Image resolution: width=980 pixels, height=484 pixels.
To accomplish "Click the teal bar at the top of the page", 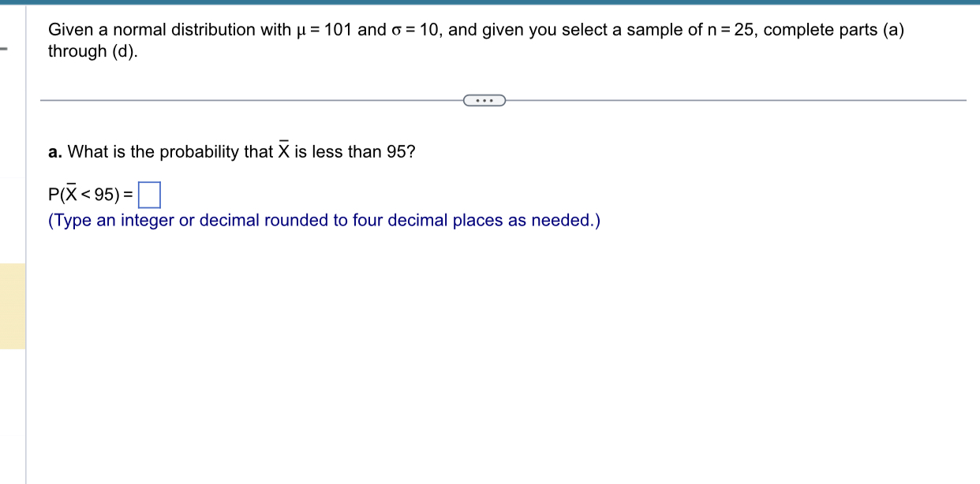I will (x=489, y=2).
